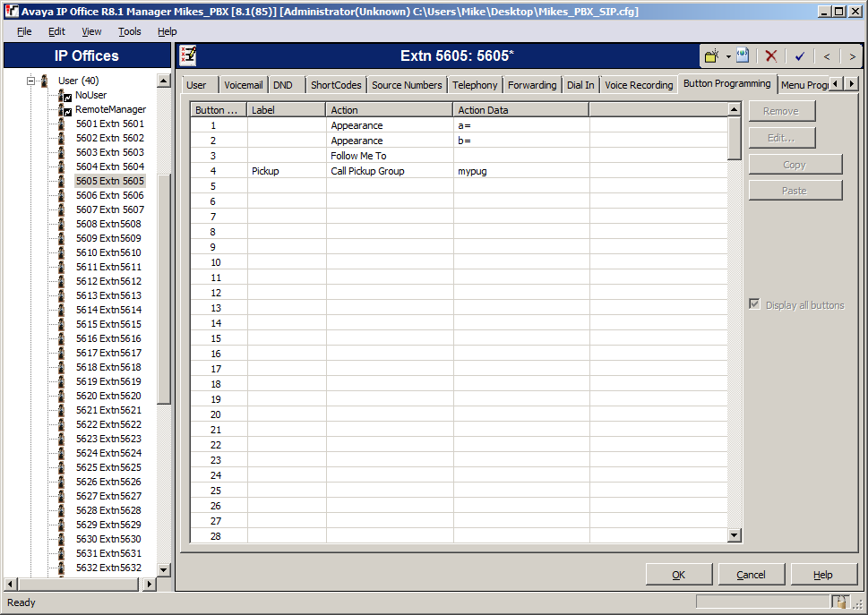This screenshot has height=615, width=868.
Task: Switch to the DND tab
Action: click(x=283, y=85)
